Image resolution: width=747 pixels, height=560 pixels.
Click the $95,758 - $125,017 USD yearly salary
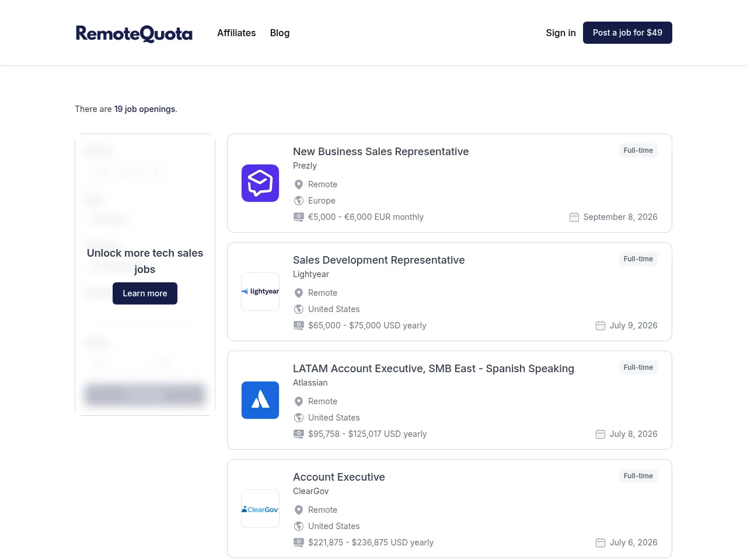[x=368, y=434]
